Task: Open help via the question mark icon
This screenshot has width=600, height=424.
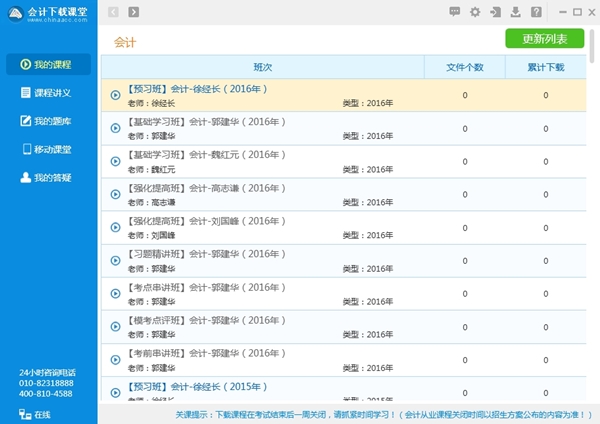Action: point(537,12)
